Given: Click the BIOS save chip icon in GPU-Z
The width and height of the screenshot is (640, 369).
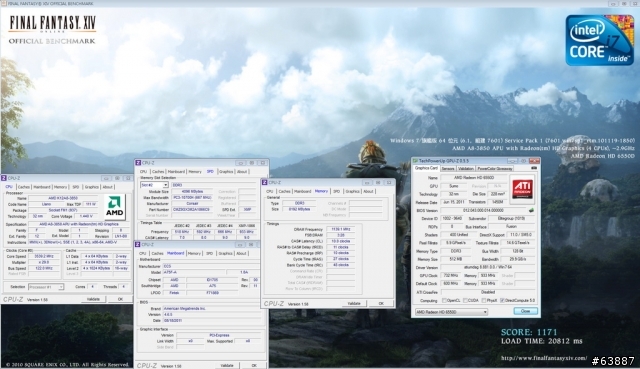Looking at the screenshot, I should click(x=531, y=210).
